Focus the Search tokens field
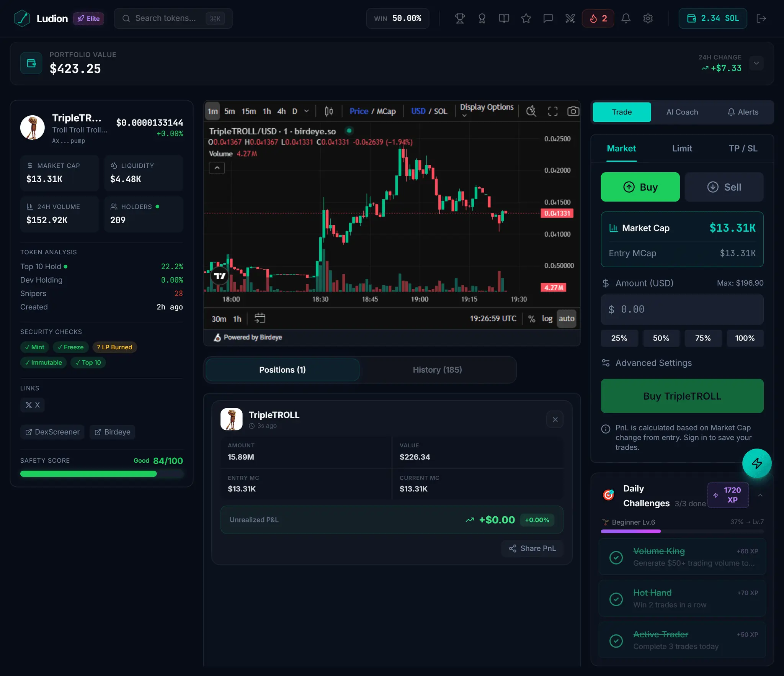784x676 pixels. [173, 18]
